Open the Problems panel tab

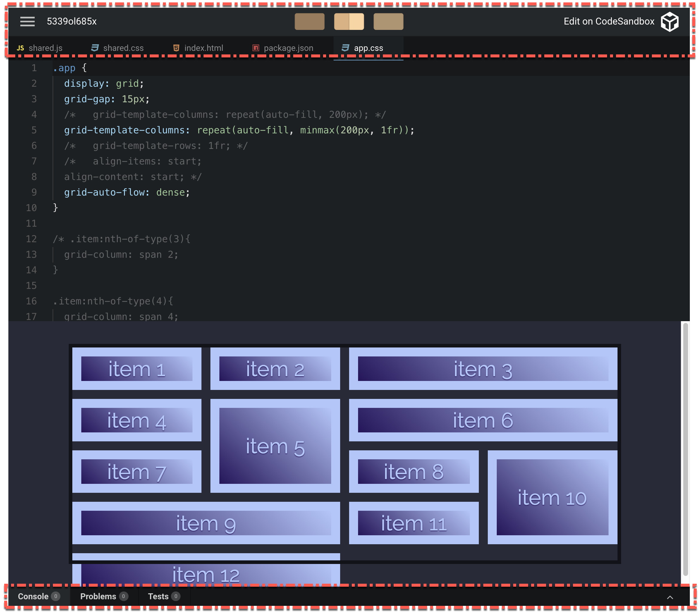(104, 596)
